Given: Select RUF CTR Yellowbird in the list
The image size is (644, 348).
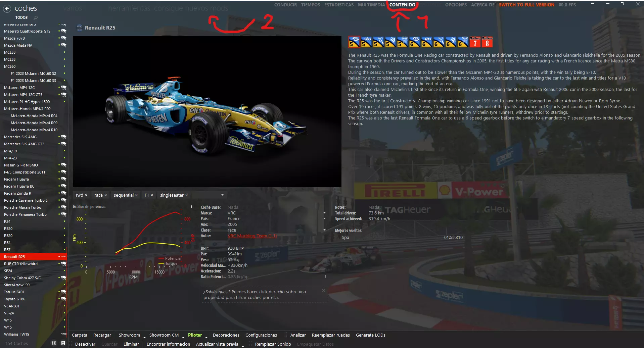Looking at the screenshot, I should click(34, 264).
